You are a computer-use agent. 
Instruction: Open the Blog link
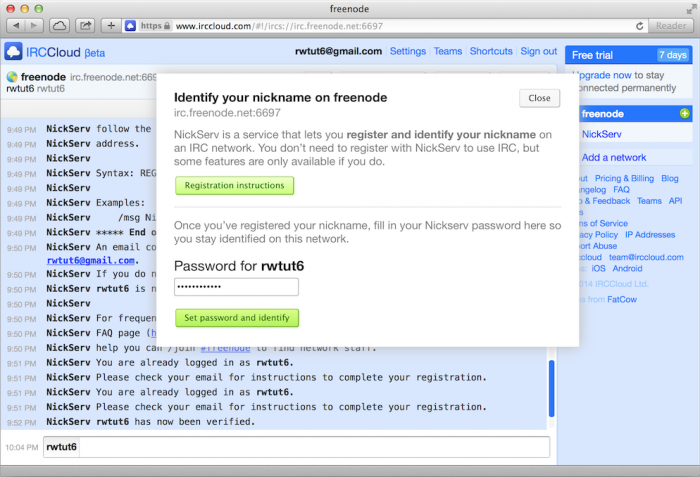tap(670, 178)
